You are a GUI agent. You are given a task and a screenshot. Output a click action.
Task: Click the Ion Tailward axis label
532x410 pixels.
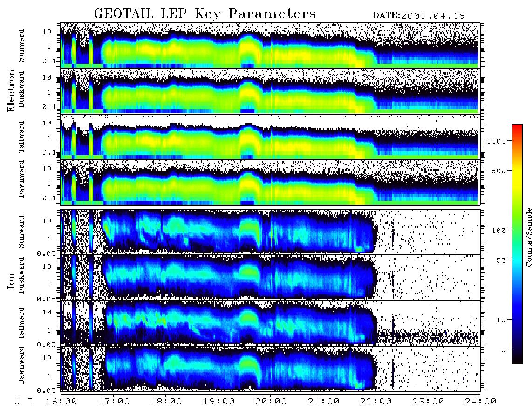coord(21,323)
